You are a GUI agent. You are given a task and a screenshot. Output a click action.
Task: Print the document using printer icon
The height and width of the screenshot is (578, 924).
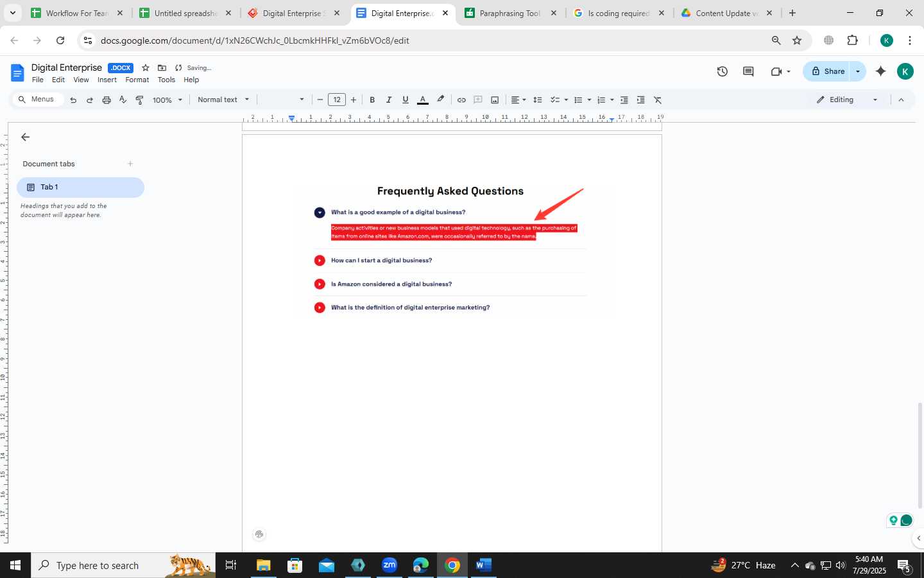(107, 100)
